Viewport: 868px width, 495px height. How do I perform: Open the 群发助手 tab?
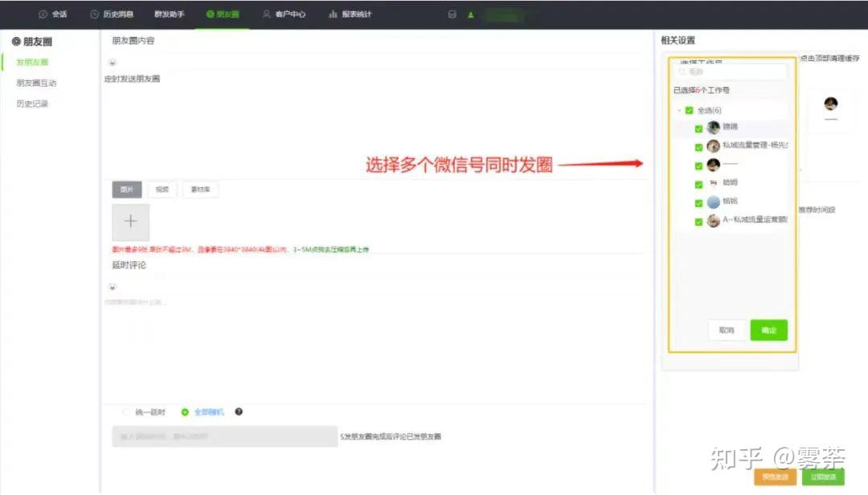point(170,14)
